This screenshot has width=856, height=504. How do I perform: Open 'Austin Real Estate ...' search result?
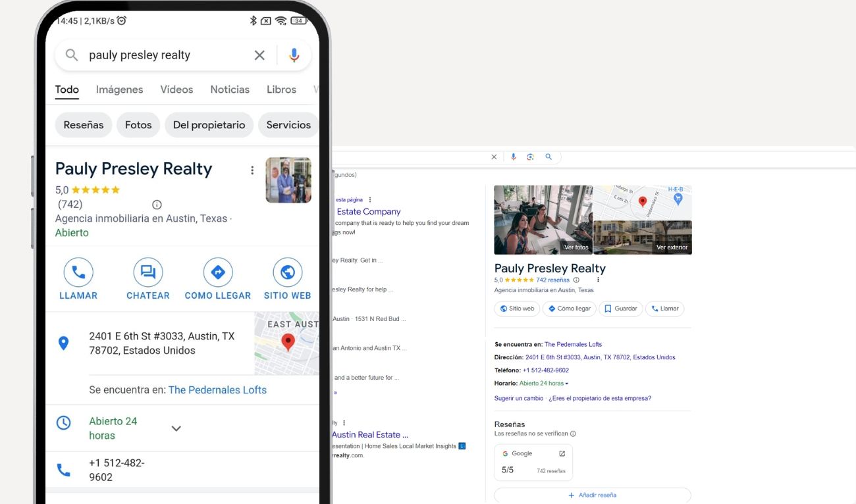370,435
